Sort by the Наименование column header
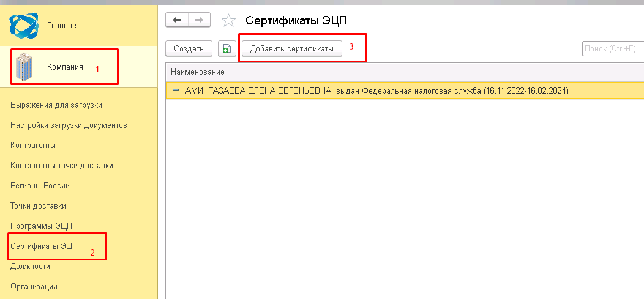 tap(195, 72)
